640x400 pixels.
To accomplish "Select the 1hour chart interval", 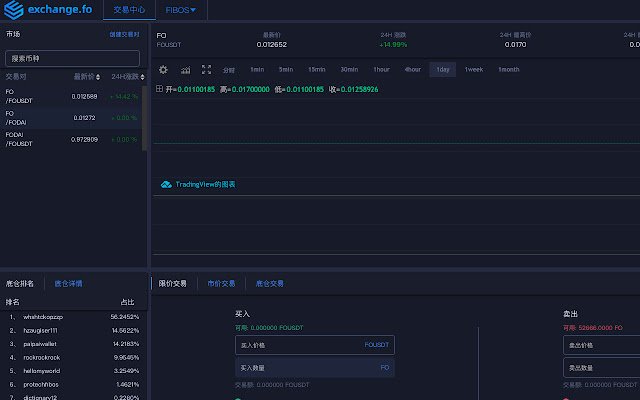I will tap(381, 69).
